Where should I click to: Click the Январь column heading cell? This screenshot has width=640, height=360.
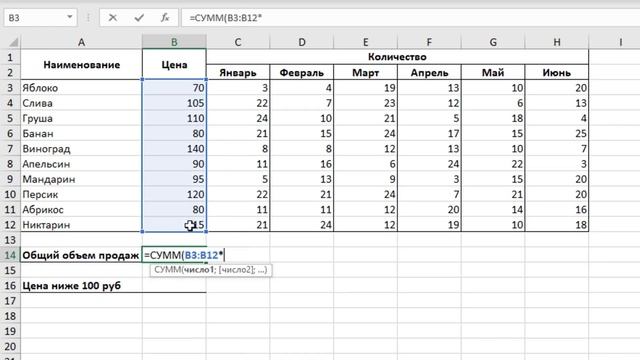coord(238,73)
